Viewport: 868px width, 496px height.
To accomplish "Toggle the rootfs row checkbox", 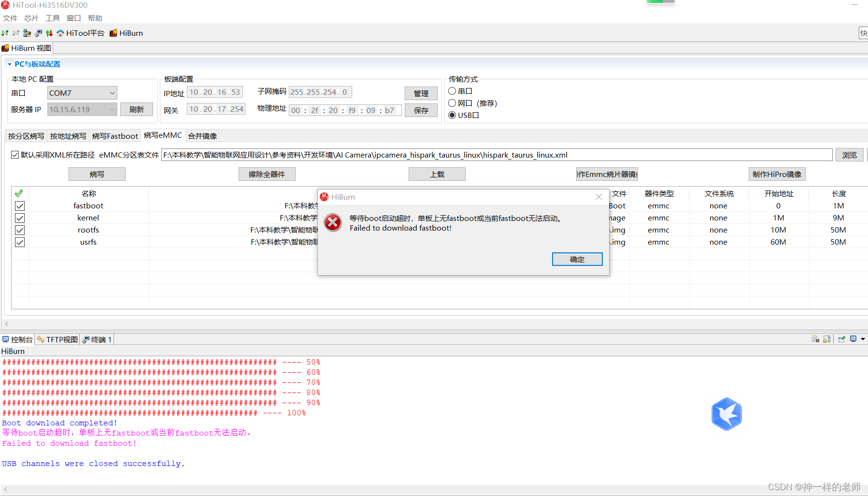I will click(20, 230).
